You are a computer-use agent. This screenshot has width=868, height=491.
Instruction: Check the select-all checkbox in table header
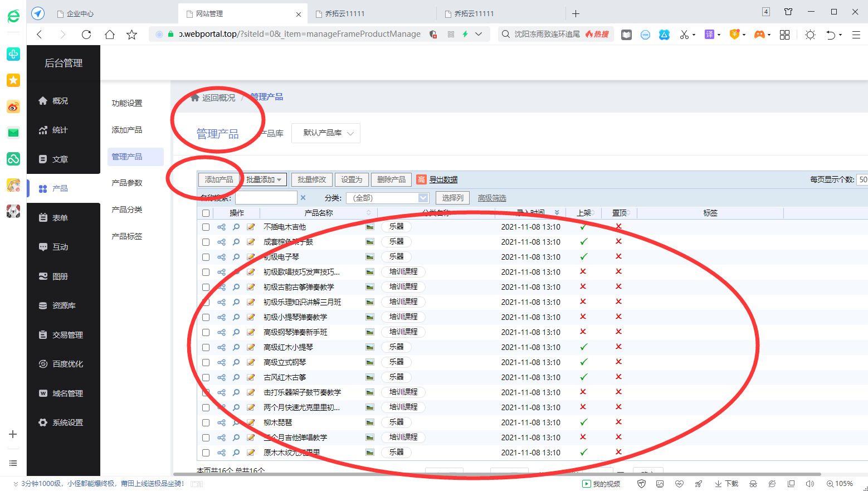tap(206, 212)
